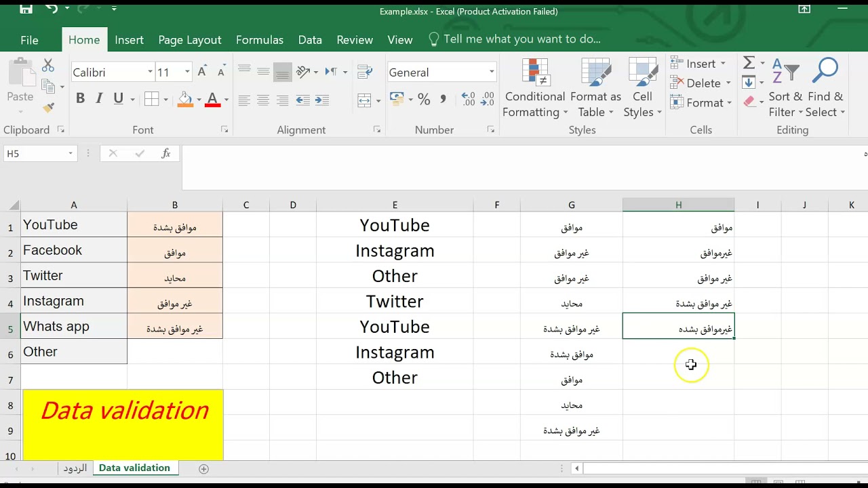Open the font name Calibri dropdown
The image size is (868, 488).
pyautogui.click(x=150, y=72)
